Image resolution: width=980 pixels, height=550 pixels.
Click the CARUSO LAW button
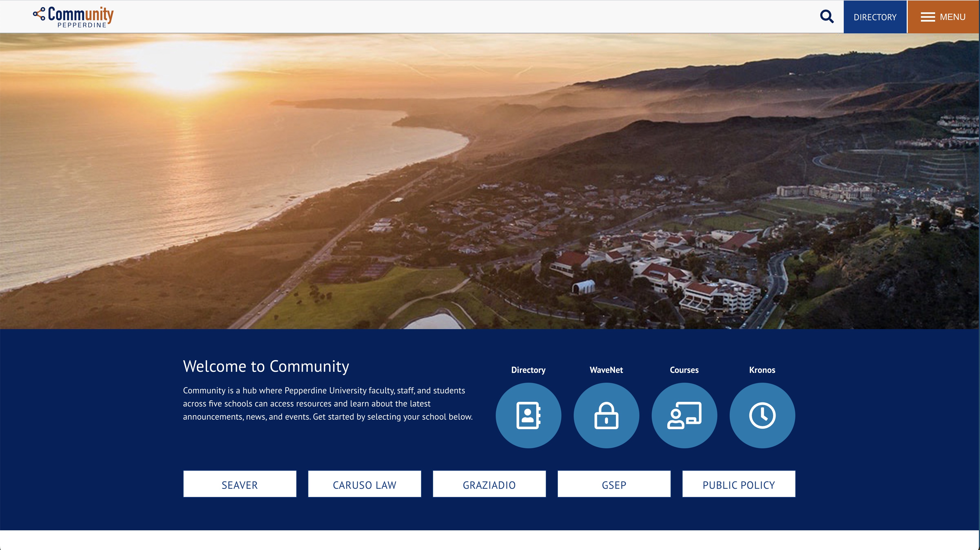pyautogui.click(x=364, y=484)
